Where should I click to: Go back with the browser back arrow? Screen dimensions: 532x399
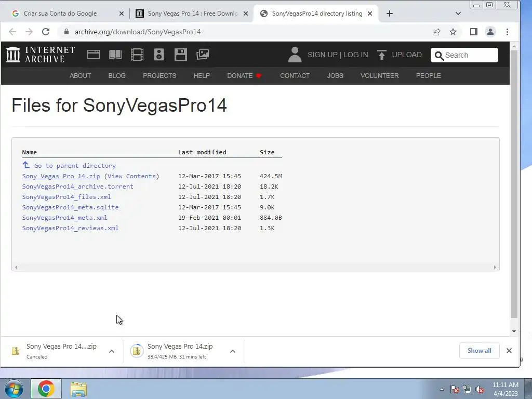click(x=12, y=32)
